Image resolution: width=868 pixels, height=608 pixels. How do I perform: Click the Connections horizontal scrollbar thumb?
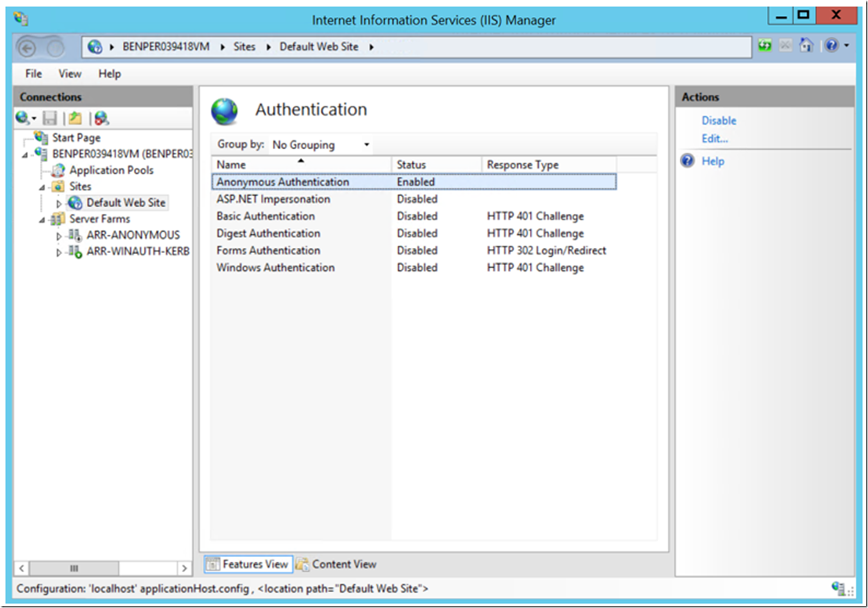[x=74, y=568]
